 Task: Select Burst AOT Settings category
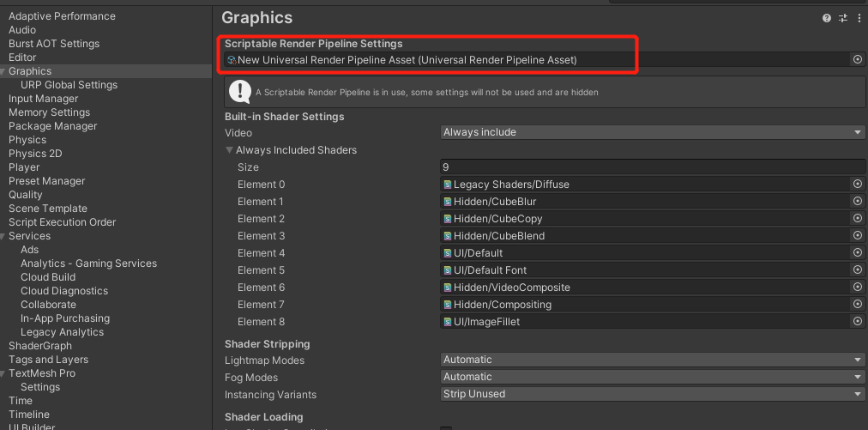(x=54, y=44)
